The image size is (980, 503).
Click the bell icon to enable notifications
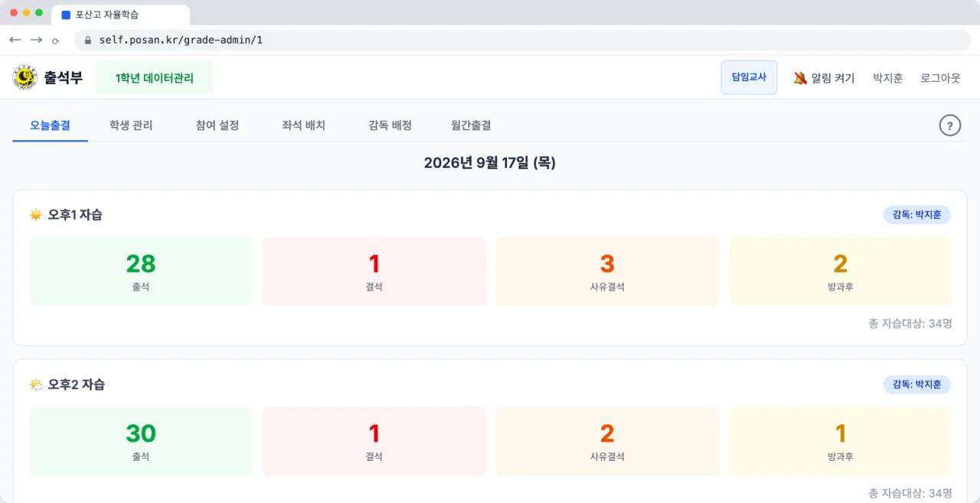point(800,78)
